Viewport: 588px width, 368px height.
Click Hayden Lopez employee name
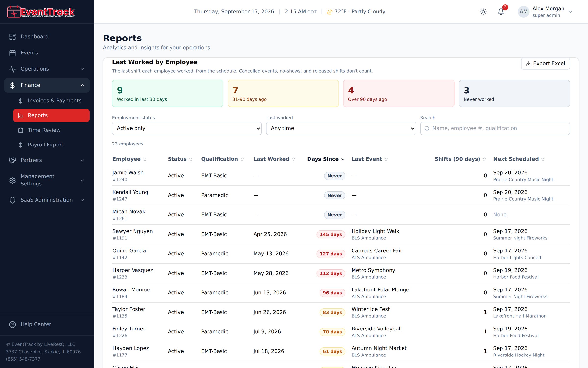coord(131,348)
